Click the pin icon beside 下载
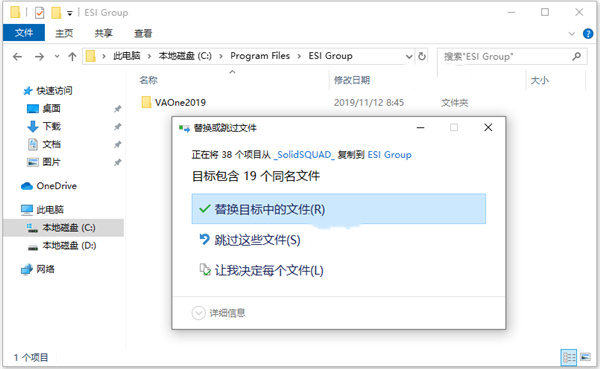Viewport: 600px width, 369px height. [x=117, y=127]
